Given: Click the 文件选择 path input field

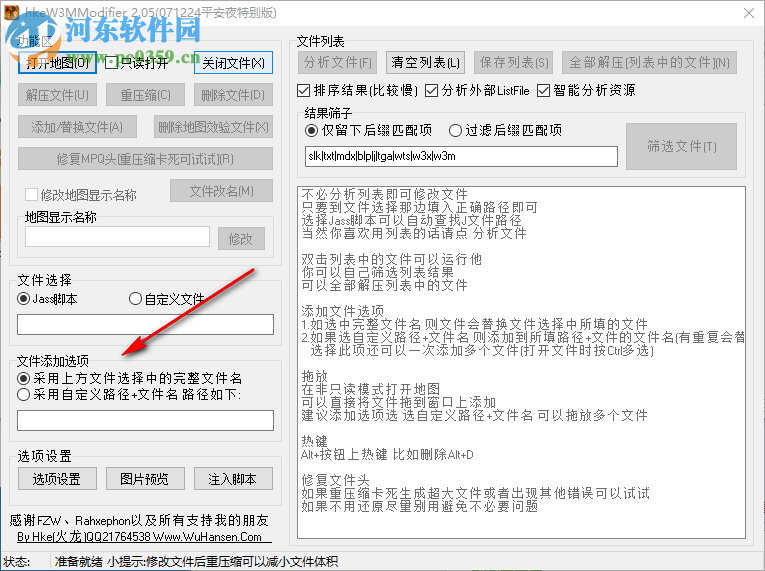Looking at the screenshot, I should pos(145,325).
